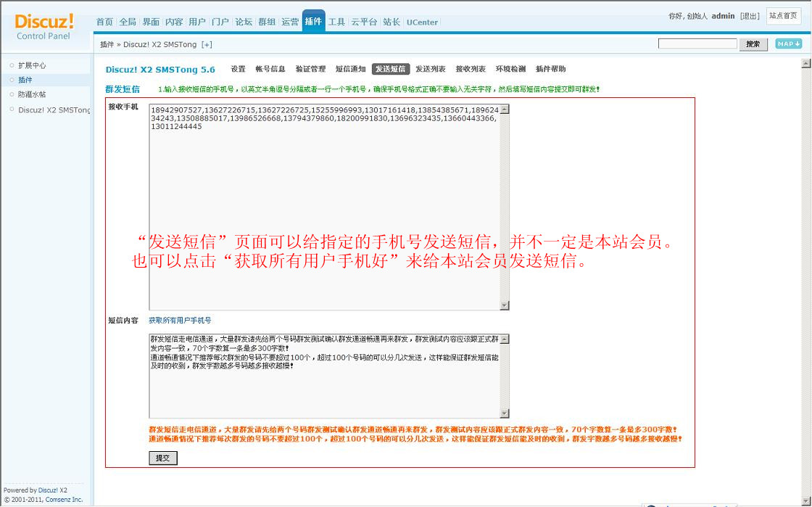Open Discuz! X2 SMSTong sidebar item
812x507 pixels.
coord(54,110)
